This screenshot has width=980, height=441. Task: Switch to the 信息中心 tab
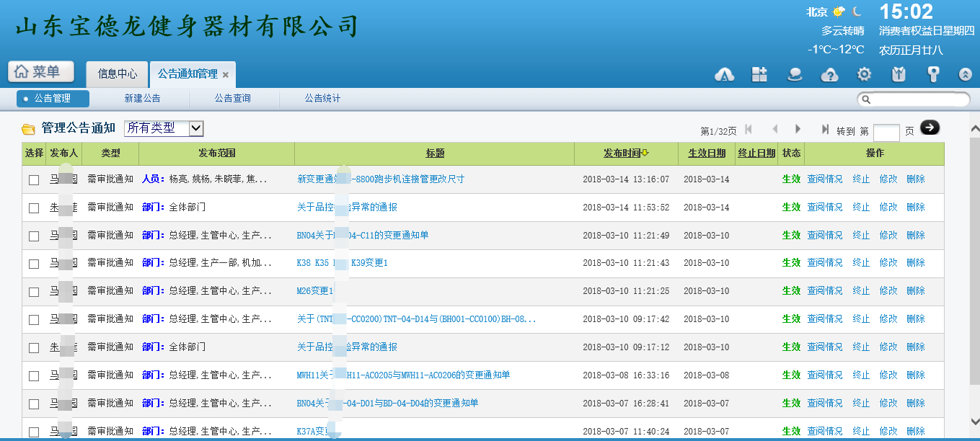118,74
